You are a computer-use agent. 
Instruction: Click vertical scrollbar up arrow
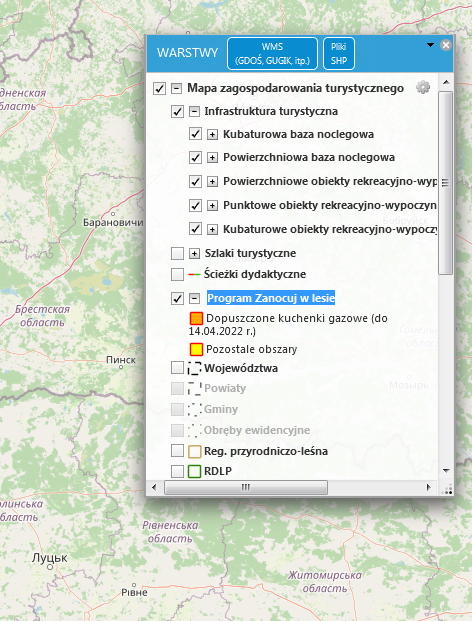coord(446,82)
